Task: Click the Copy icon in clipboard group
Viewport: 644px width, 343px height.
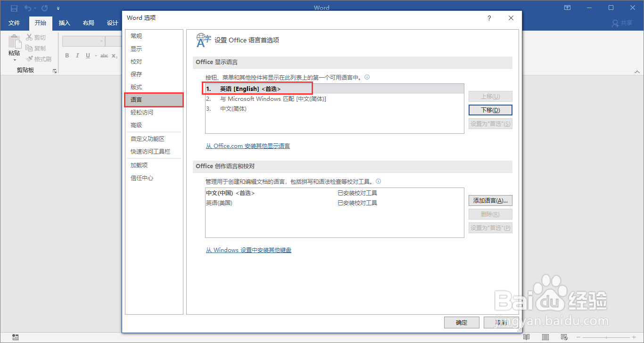Action: point(29,48)
